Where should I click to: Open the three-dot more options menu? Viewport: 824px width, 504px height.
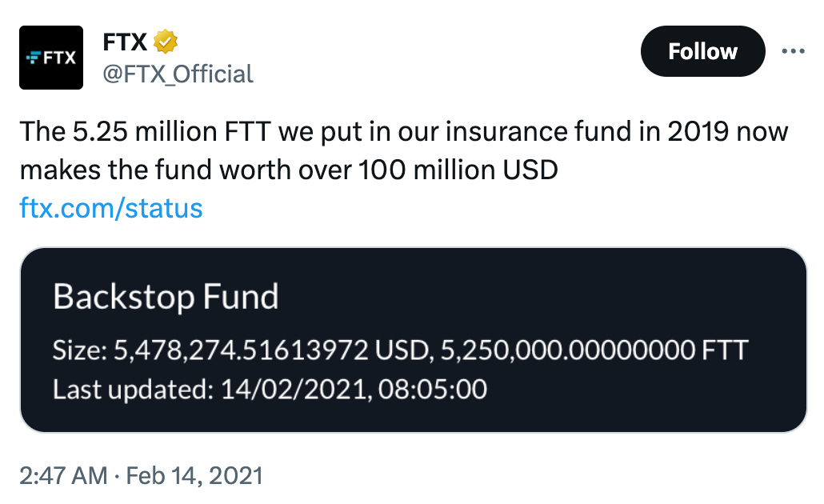pyautogui.click(x=792, y=51)
